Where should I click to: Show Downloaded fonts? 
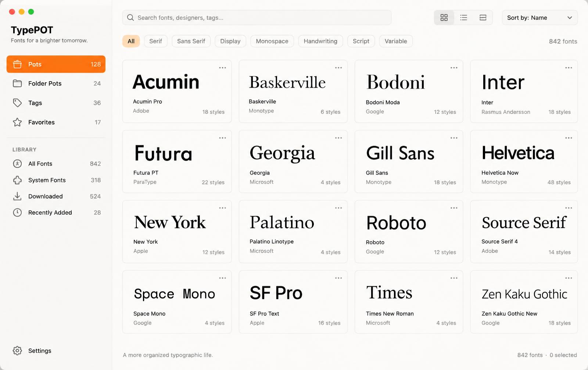pyautogui.click(x=56, y=196)
